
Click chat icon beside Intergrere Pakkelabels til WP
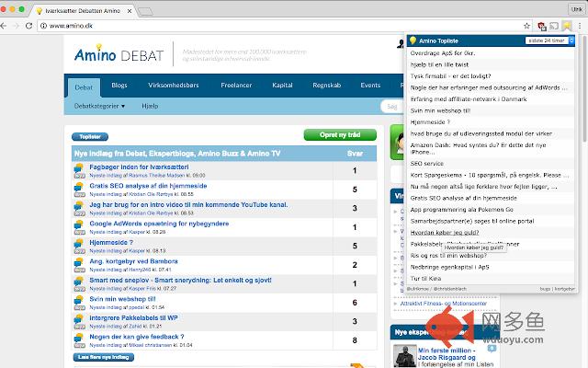[79, 321]
